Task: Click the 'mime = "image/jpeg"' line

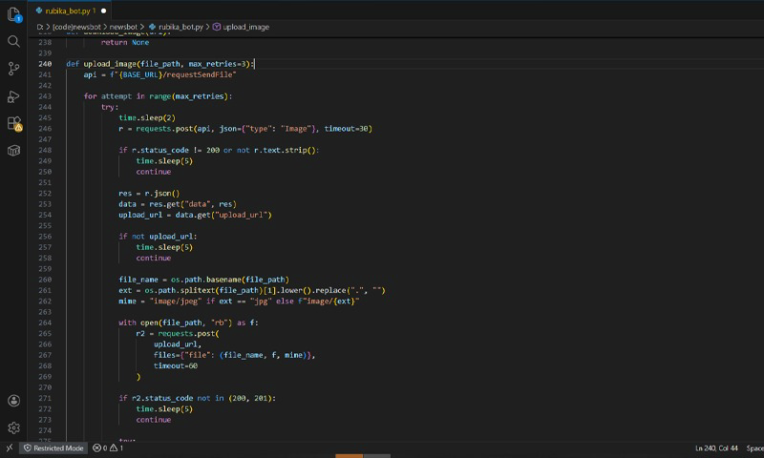Action: [239, 301]
